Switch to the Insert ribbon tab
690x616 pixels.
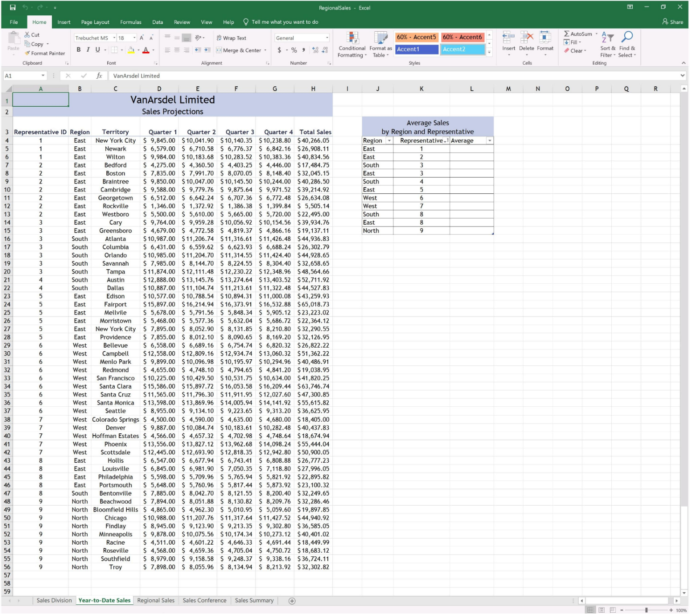pyautogui.click(x=64, y=22)
